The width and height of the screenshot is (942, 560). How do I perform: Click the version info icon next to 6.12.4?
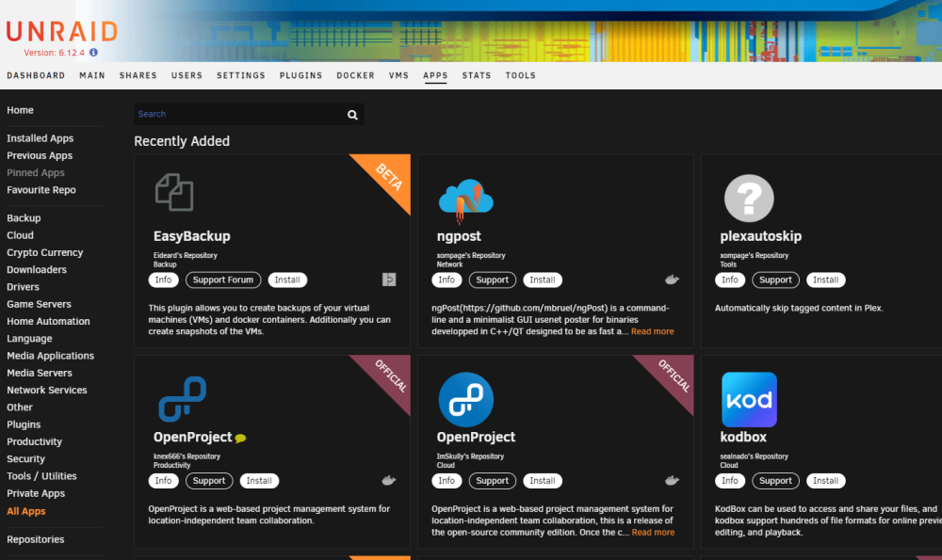tap(93, 52)
